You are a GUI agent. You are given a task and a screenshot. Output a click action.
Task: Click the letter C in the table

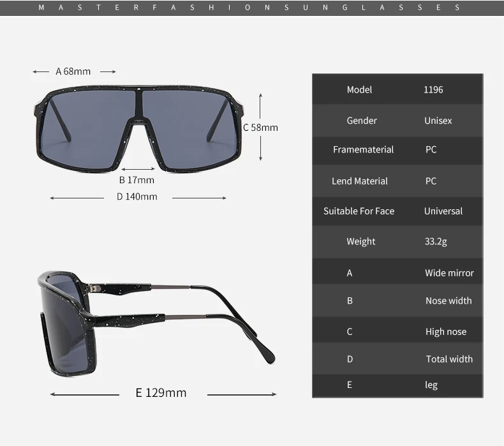(350, 332)
